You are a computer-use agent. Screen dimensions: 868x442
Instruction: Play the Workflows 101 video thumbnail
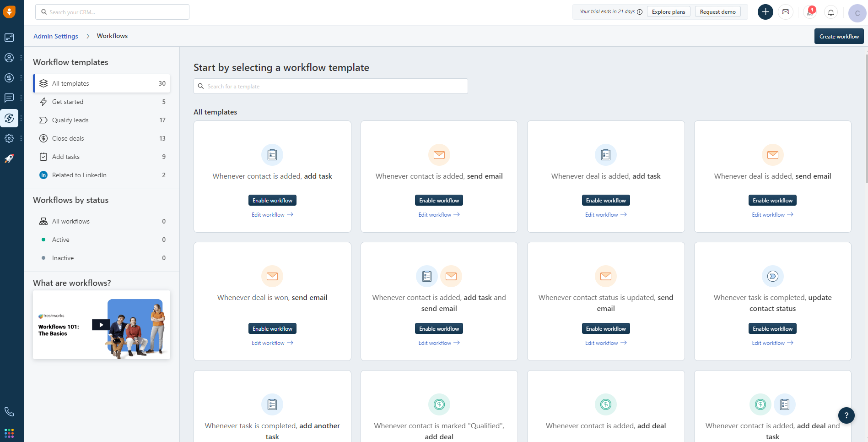point(101,325)
